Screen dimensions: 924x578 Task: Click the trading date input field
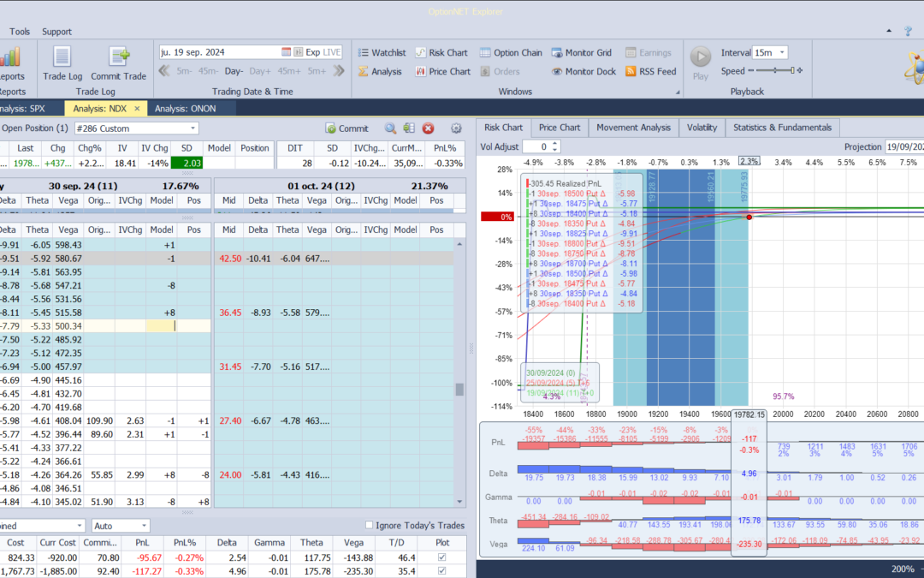click(x=219, y=52)
